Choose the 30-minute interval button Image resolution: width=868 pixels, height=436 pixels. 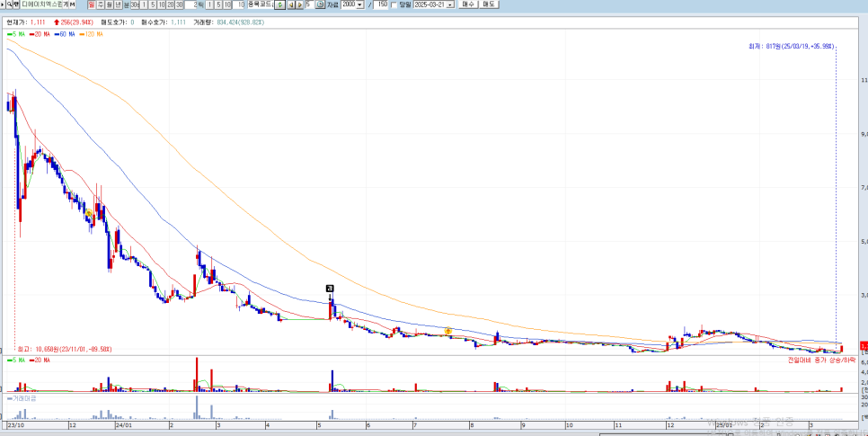click(180, 4)
